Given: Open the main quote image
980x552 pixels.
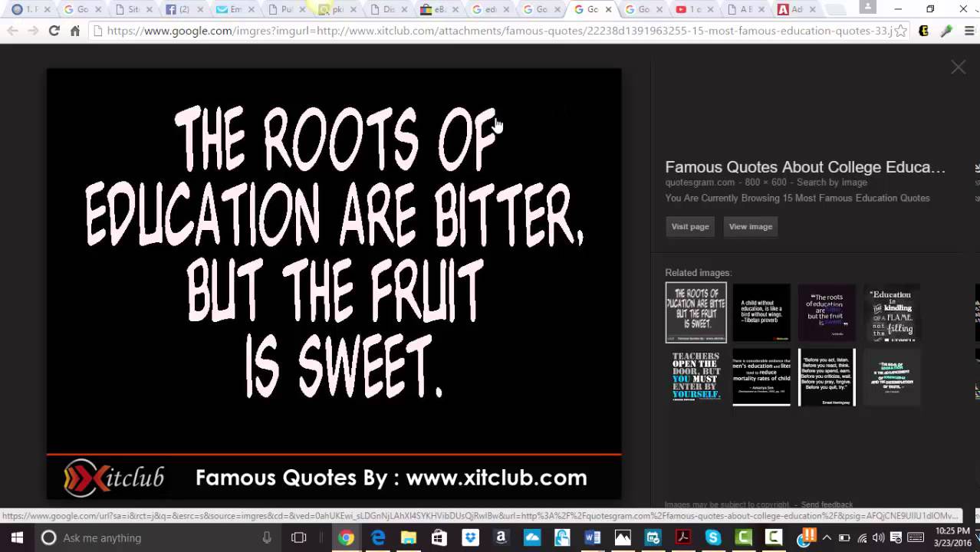Looking at the screenshot, I should [334, 284].
